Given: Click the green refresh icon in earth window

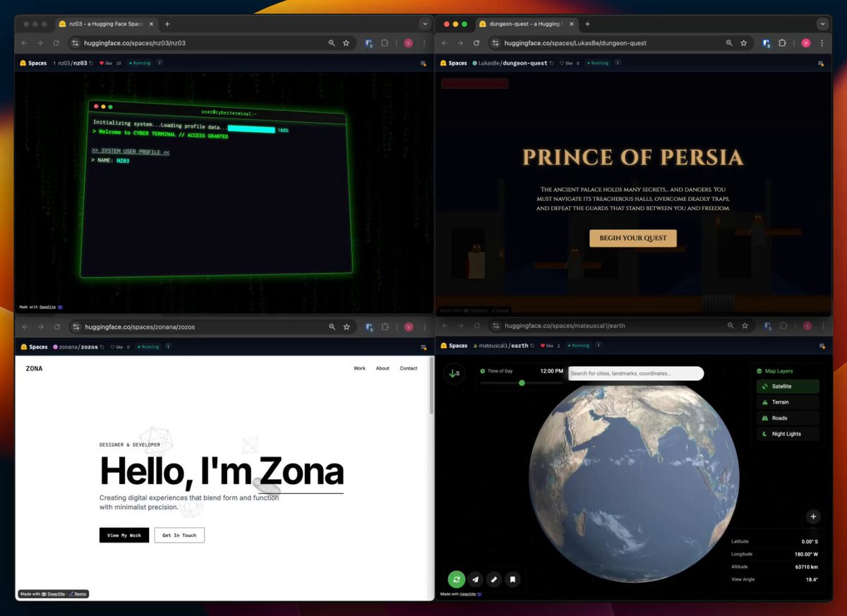Looking at the screenshot, I should pyautogui.click(x=457, y=579).
